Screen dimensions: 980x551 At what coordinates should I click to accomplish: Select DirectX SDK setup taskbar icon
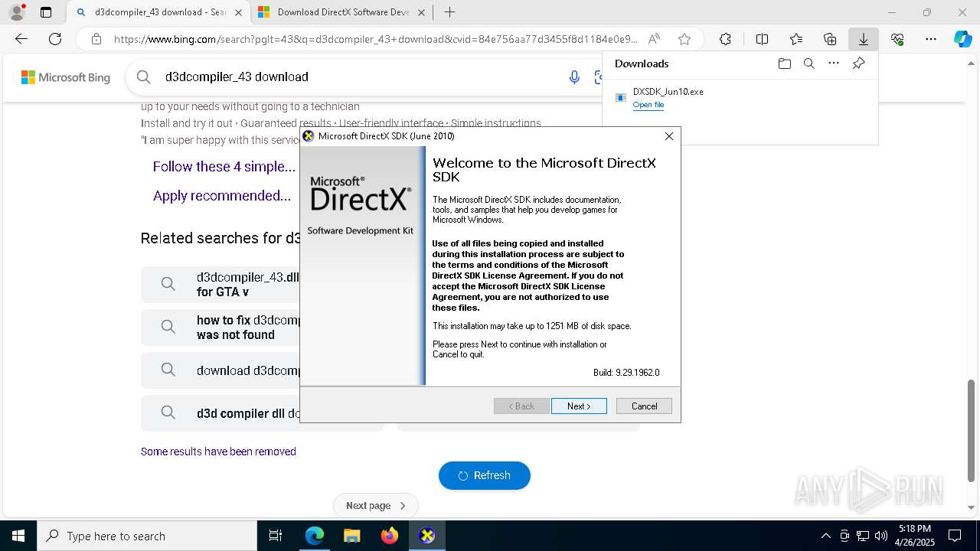coord(427,536)
